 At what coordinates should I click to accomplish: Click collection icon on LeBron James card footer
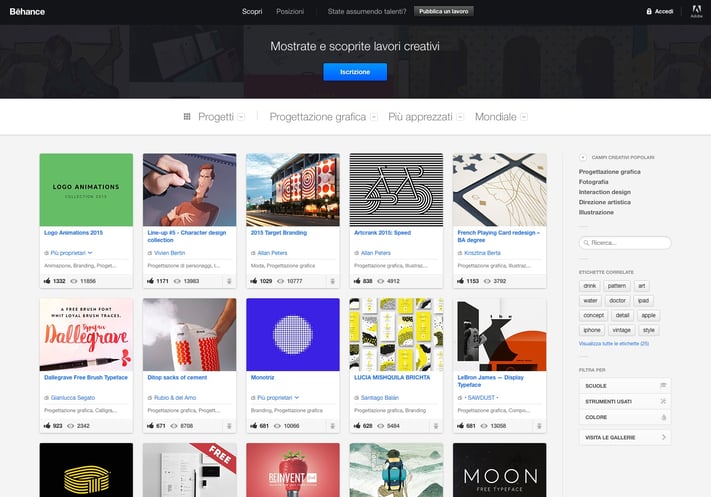pyautogui.click(x=539, y=426)
